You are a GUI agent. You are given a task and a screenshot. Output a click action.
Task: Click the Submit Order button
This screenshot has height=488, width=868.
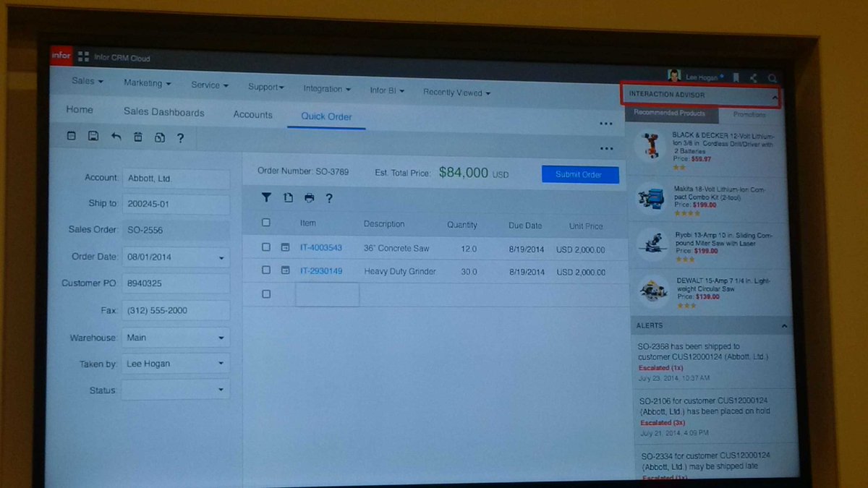pos(580,174)
